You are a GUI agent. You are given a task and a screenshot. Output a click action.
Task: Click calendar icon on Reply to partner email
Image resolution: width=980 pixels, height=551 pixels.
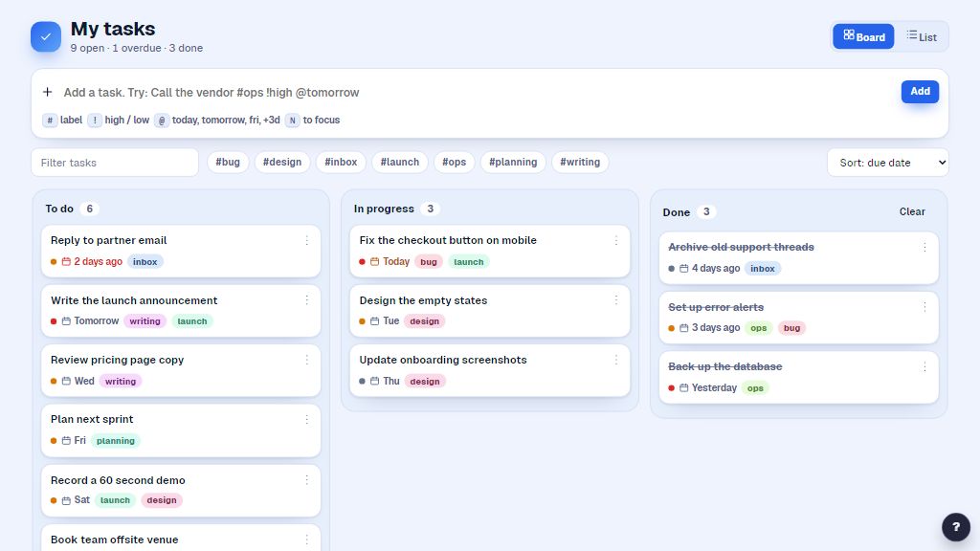coord(66,262)
